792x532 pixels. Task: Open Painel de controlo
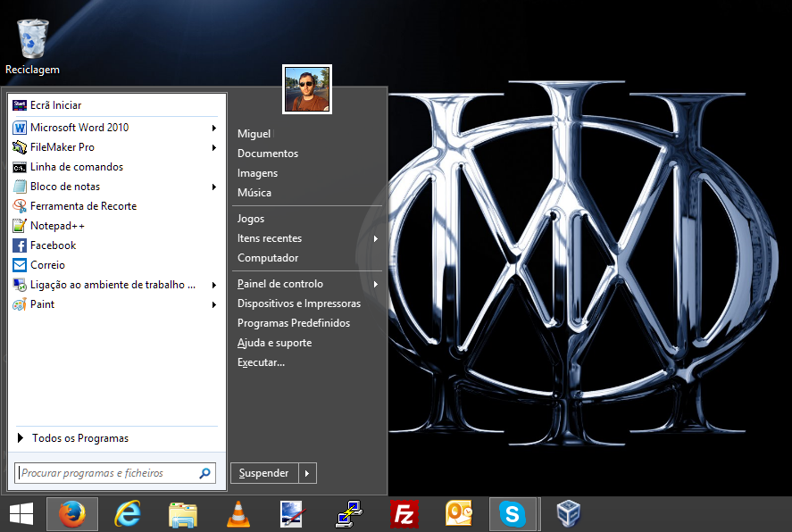tap(280, 284)
